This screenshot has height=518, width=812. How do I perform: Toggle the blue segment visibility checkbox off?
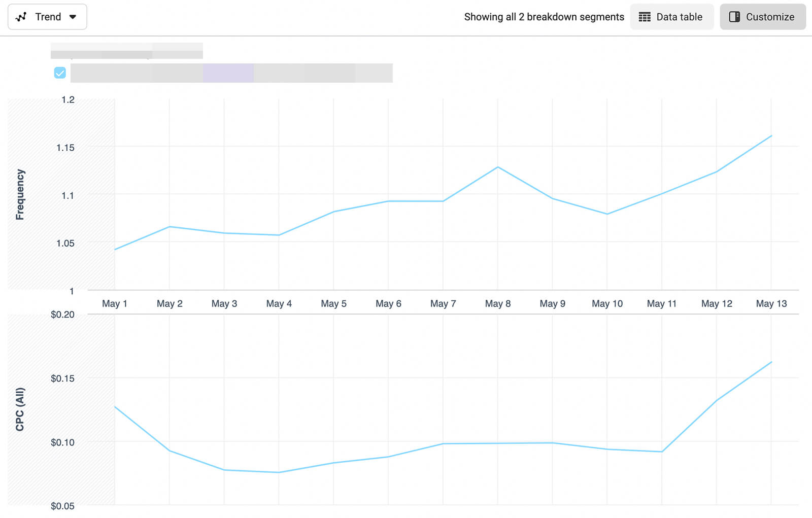pyautogui.click(x=60, y=73)
